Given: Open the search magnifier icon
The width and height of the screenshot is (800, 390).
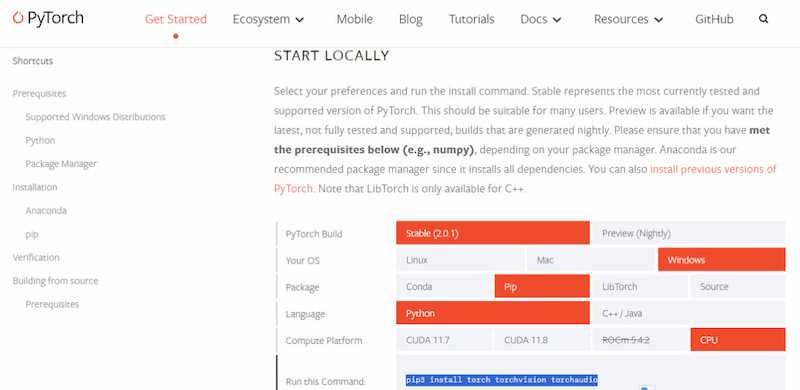Looking at the screenshot, I should (763, 19).
